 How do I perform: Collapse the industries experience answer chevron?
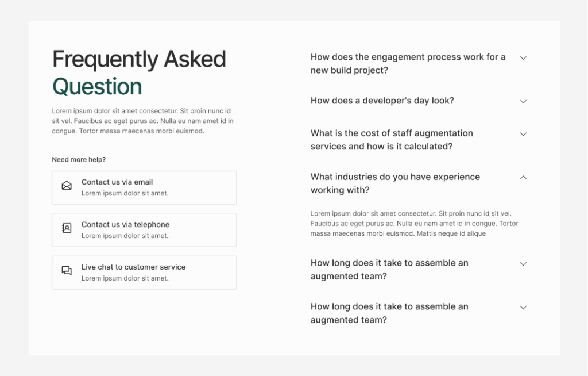523,178
